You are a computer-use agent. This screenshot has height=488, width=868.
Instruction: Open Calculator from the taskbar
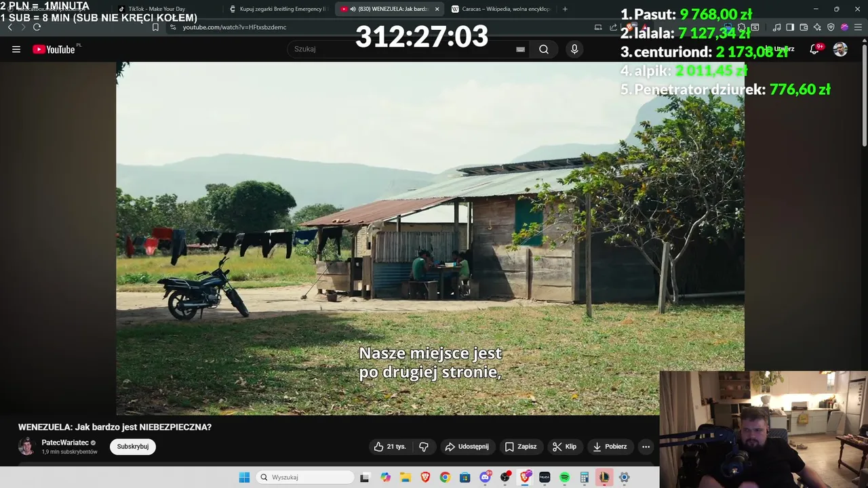[584, 477]
